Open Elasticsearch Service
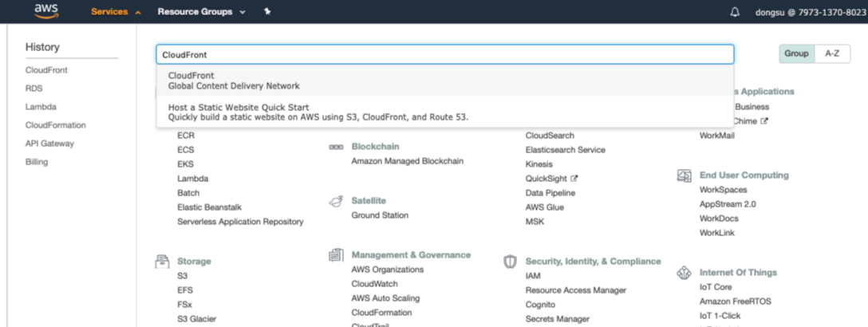 click(566, 150)
